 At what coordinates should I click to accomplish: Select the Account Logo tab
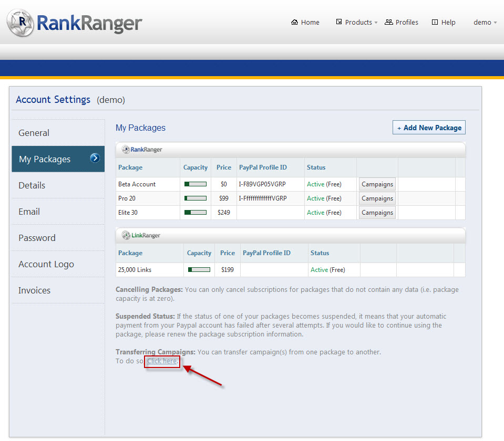tap(46, 264)
